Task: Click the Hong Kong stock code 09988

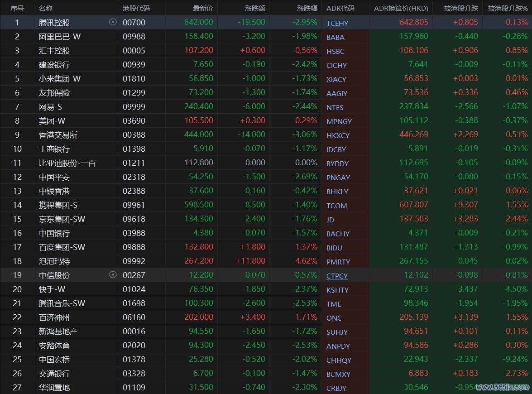Action: click(x=134, y=37)
